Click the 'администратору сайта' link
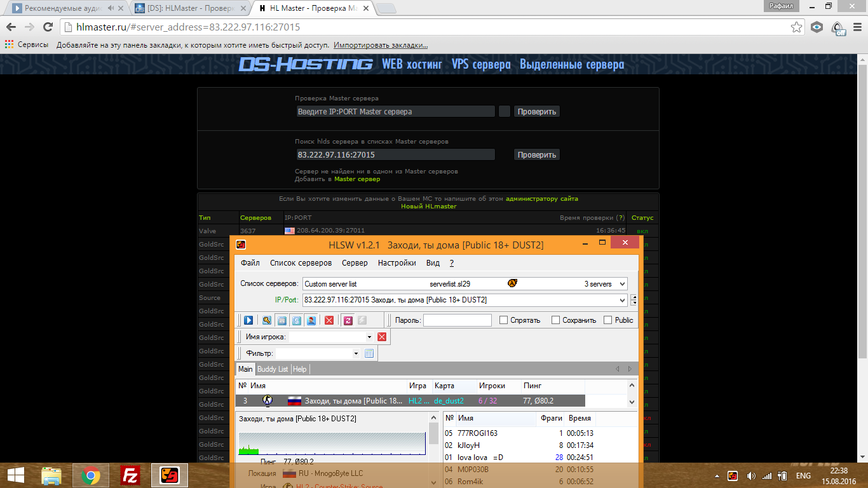 pyautogui.click(x=542, y=199)
